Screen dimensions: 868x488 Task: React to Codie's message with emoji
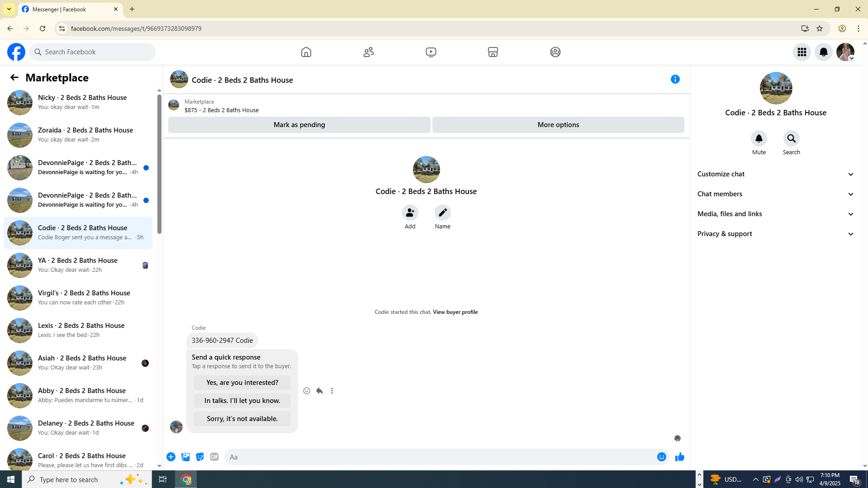(307, 391)
